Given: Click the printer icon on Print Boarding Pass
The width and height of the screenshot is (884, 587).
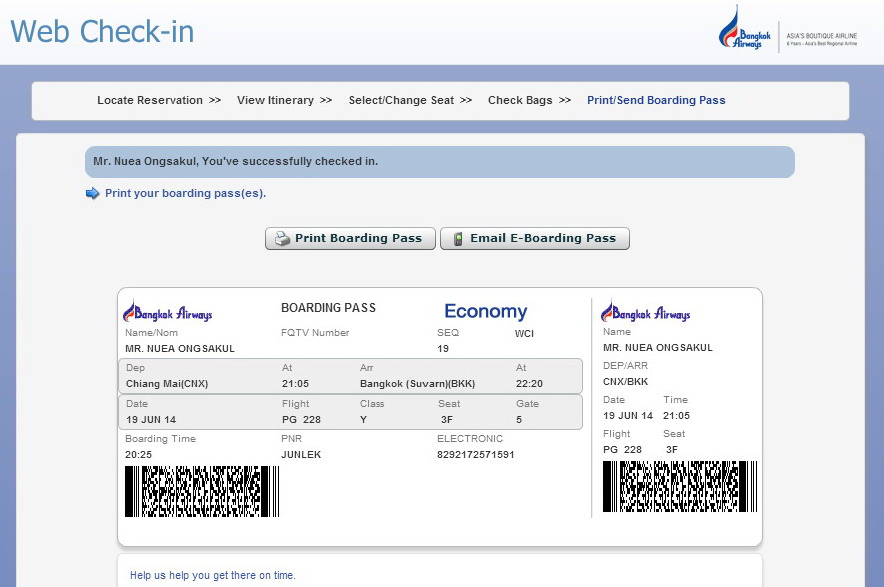Looking at the screenshot, I should pyautogui.click(x=282, y=239).
